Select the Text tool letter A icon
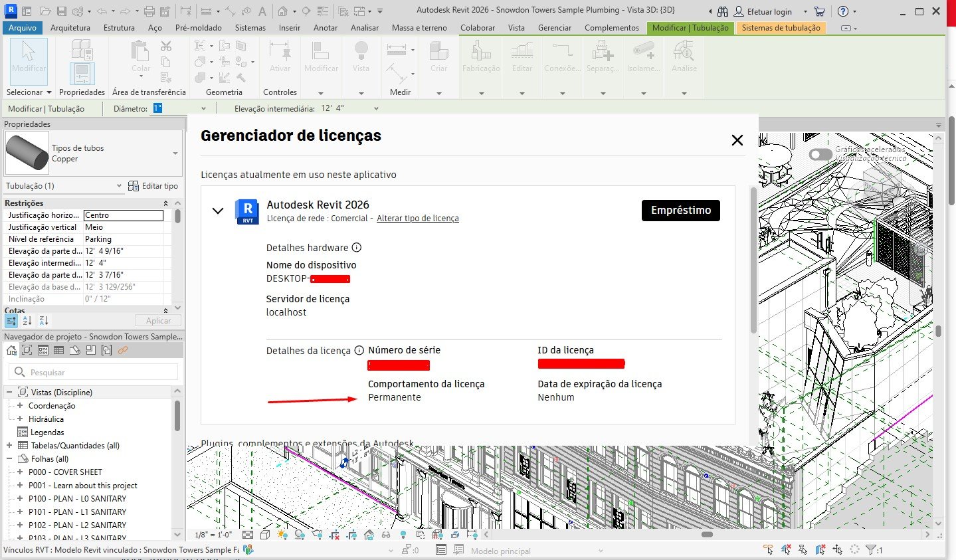 click(262, 11)
